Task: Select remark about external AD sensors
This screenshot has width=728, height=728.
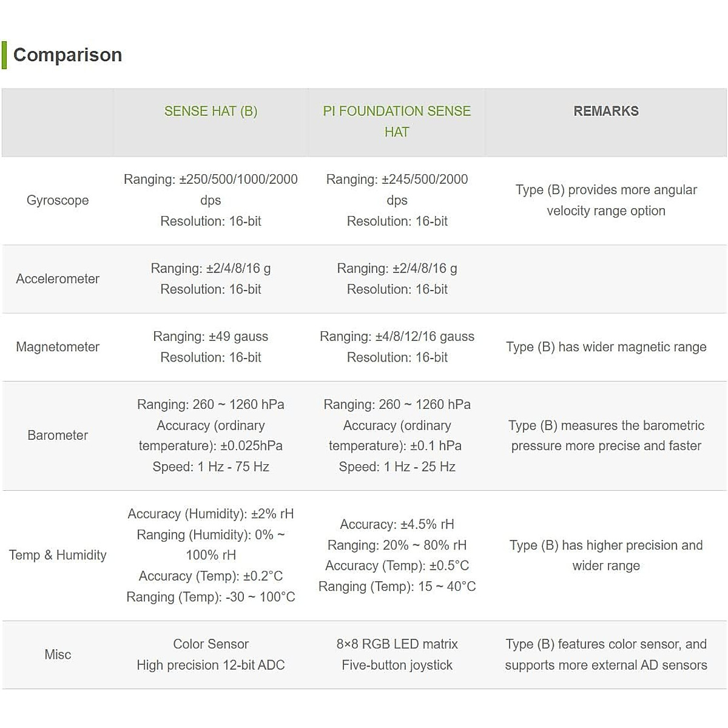Action: point(605,655)
